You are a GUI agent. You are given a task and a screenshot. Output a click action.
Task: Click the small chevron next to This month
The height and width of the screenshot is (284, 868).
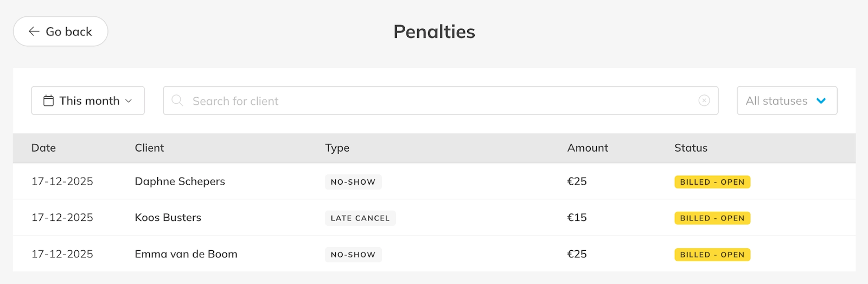click(129, 101)
